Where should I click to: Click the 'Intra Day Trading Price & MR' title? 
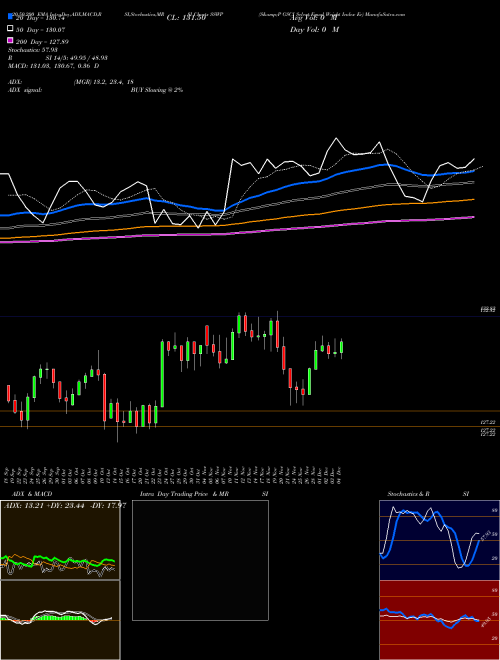[184, 494]
